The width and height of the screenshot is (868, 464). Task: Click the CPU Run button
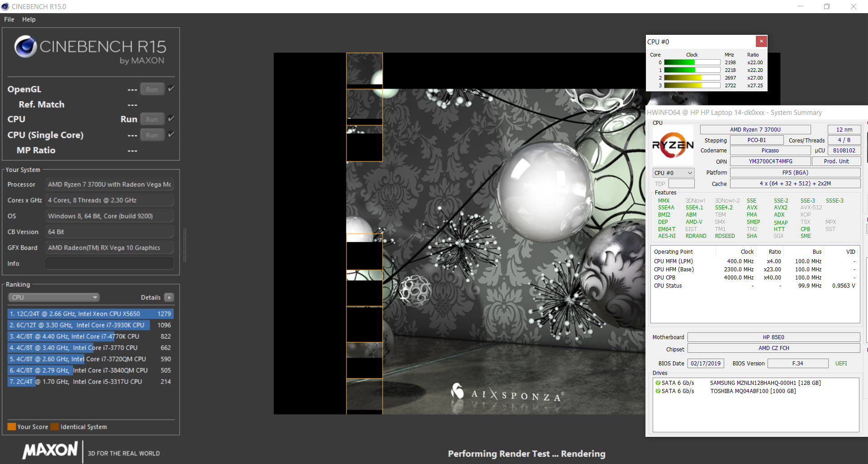coord(152,119)
